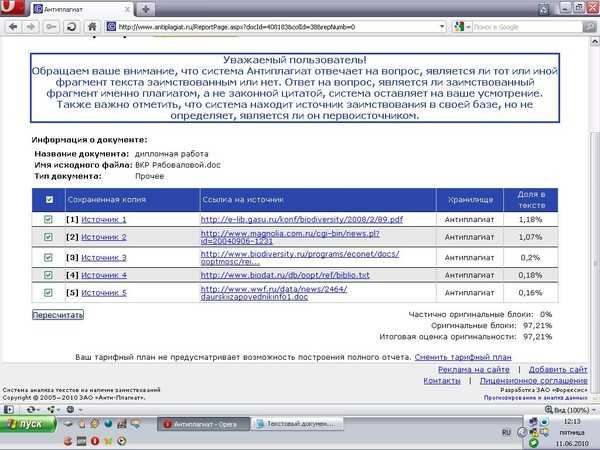Screen dimensions: 600x450
Task: Open the Реклама на сайте link
Action: [x=474, y=370]
